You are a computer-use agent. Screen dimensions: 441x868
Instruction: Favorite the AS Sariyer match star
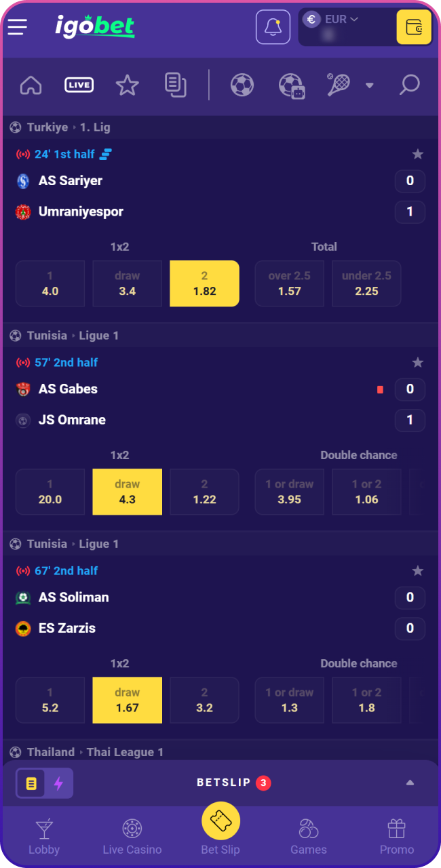point(418,155)
